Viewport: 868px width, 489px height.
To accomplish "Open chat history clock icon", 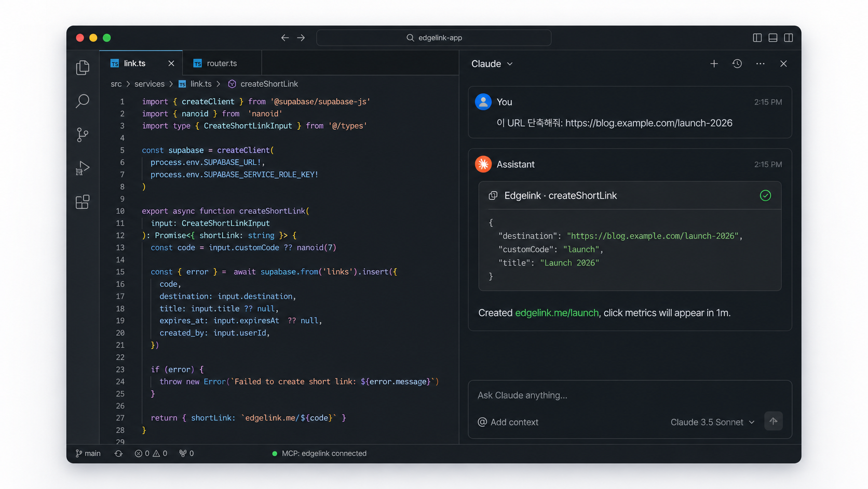I will pyautogui.click(x=737, y=63).
